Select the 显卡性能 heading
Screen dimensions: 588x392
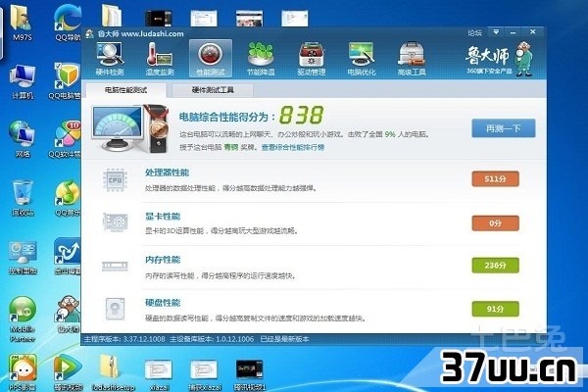(163, 216)
